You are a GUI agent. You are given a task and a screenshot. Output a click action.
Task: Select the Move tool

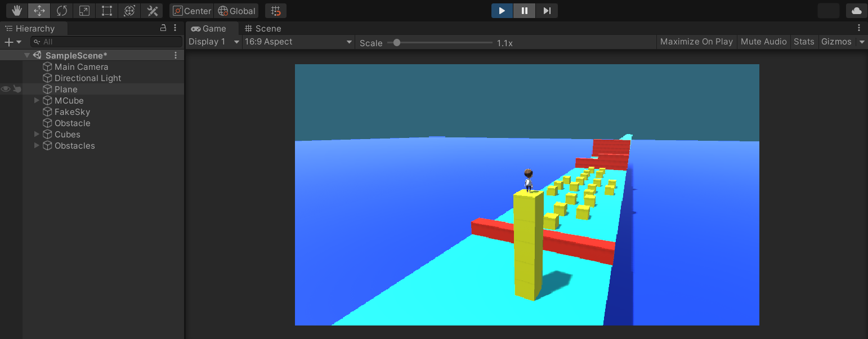tap(39, 10)
